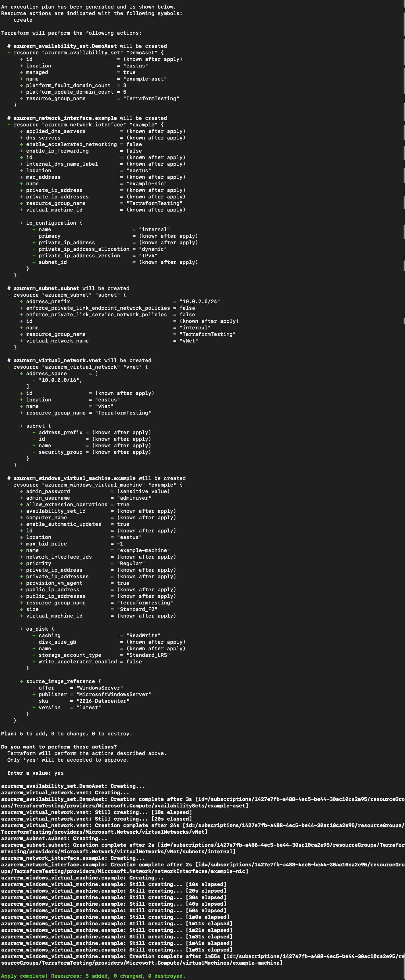Viewport: 405px width, 980px height.
Task: Select 'enforce_private_link_service_network_policies' line
Action: point(107,315)
